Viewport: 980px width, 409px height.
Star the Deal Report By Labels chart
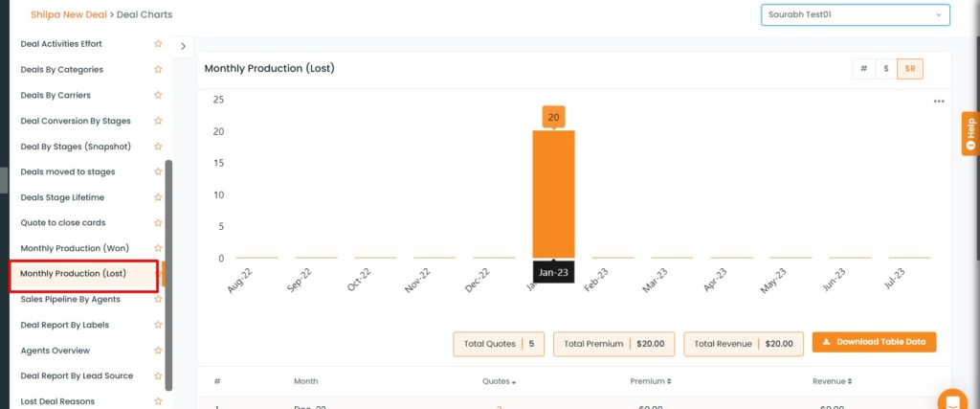click(x=158, y=326)
